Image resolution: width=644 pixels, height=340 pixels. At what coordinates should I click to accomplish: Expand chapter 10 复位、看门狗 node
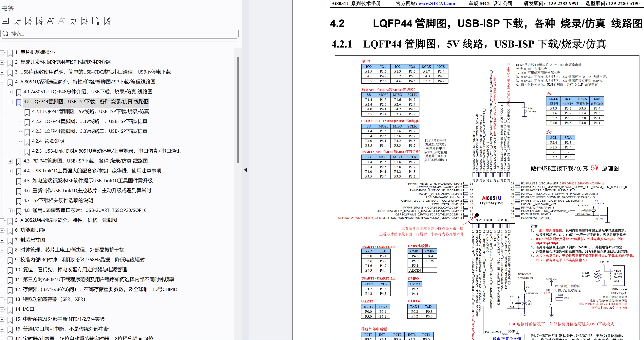(2, 270)
